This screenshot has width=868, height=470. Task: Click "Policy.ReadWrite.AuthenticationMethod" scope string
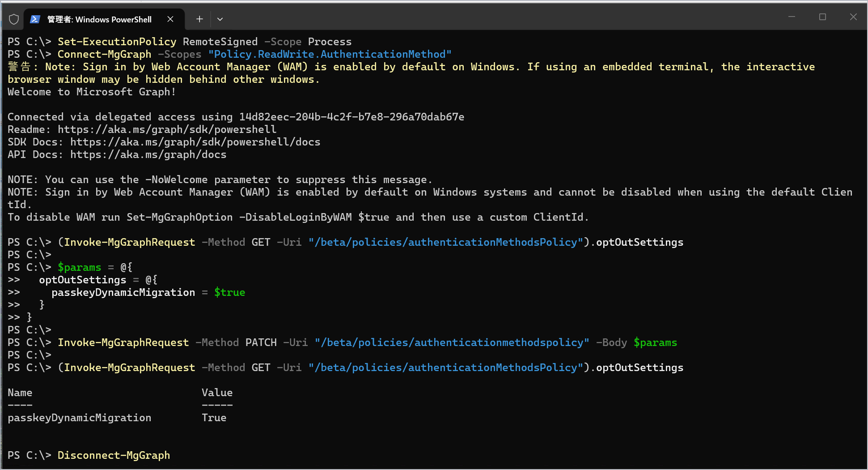[x=330, y=54]
